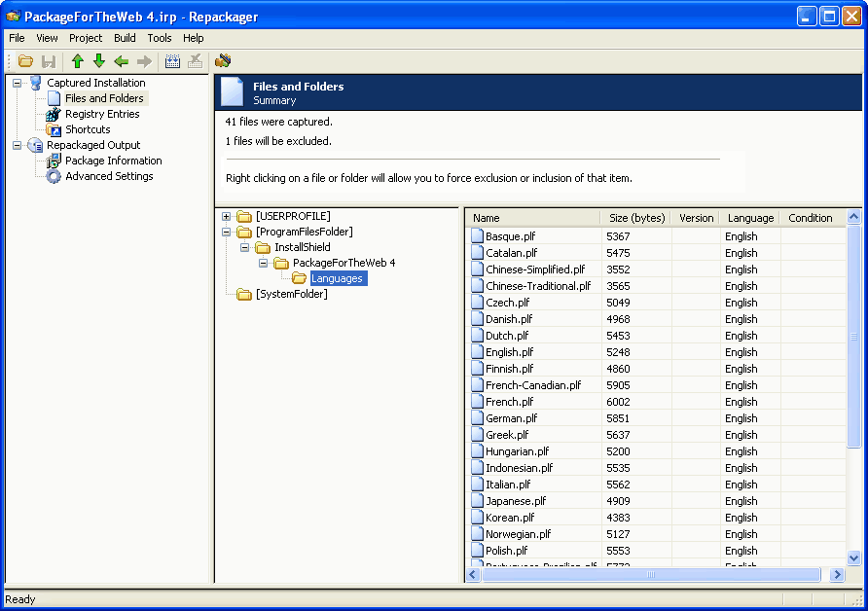The width and height of the screenshot is (868, 611).
Task: Click the file list scroll down arrow
Action: [854, 558]
